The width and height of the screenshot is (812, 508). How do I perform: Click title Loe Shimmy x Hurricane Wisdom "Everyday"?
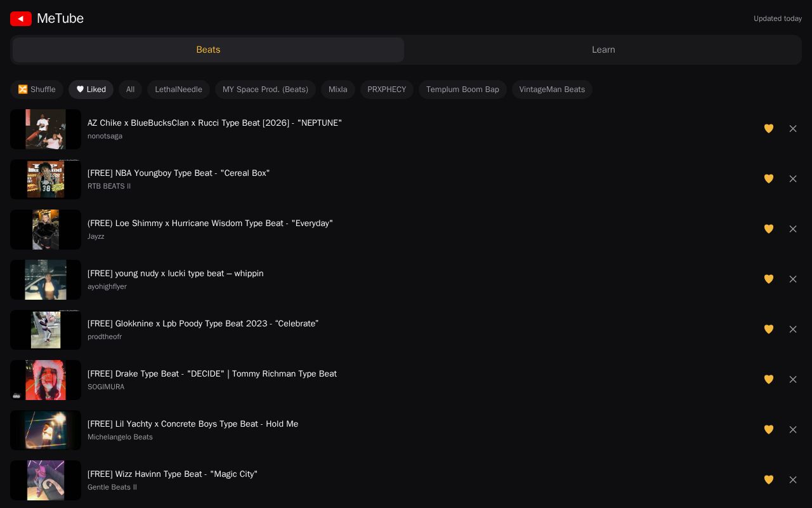click(x=210, y=223)
